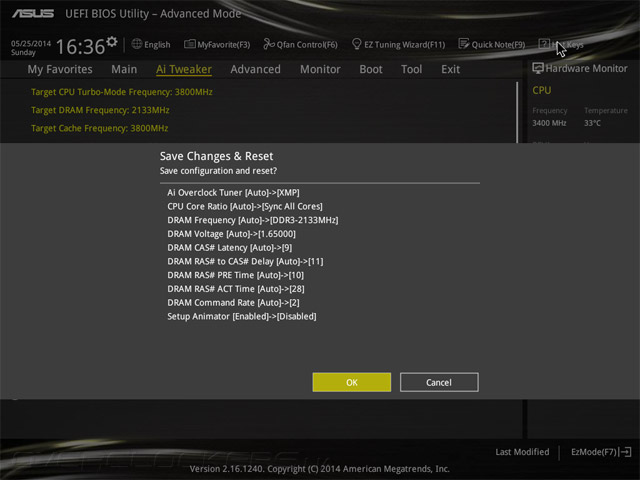Click Save configuration and reset? prompt
Viewport: 640px width, 480px height.
tap(218, 171)
